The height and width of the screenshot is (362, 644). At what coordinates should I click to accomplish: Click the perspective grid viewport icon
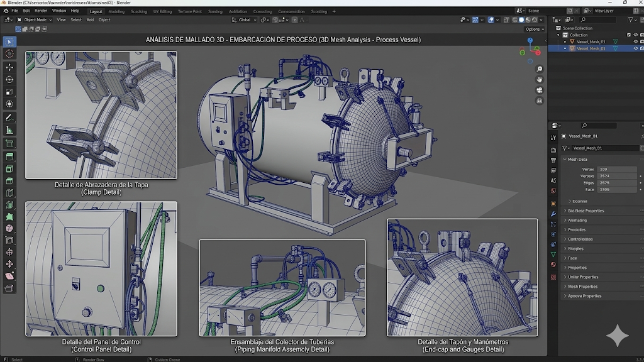tap(539, 101)
